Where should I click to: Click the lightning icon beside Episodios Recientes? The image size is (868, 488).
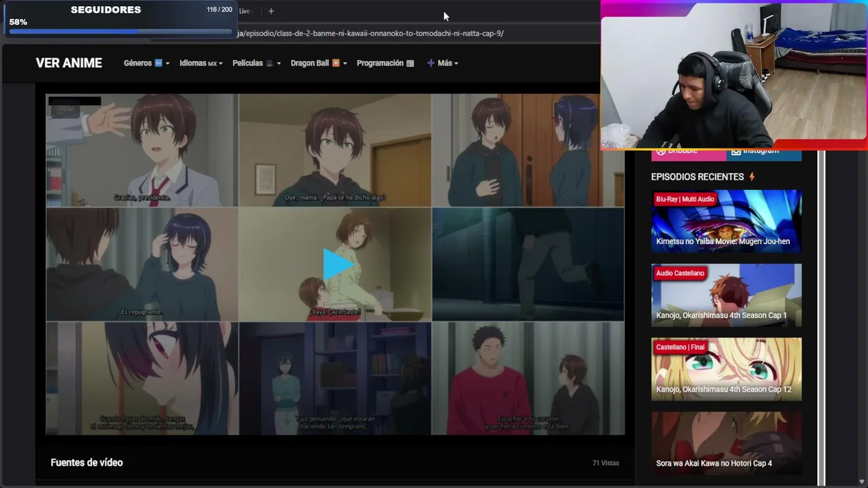point(752,177)
